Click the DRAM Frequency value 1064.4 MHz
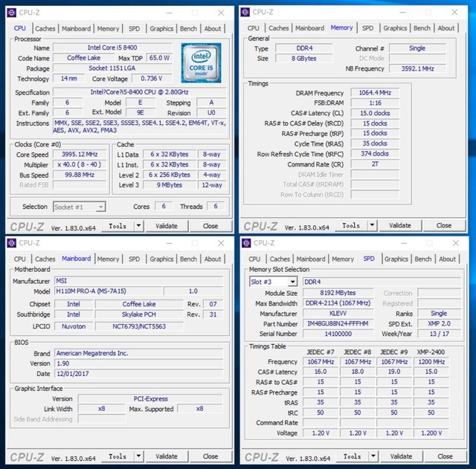The width and height of the screenshot is (476, 469). coord(375,92)
